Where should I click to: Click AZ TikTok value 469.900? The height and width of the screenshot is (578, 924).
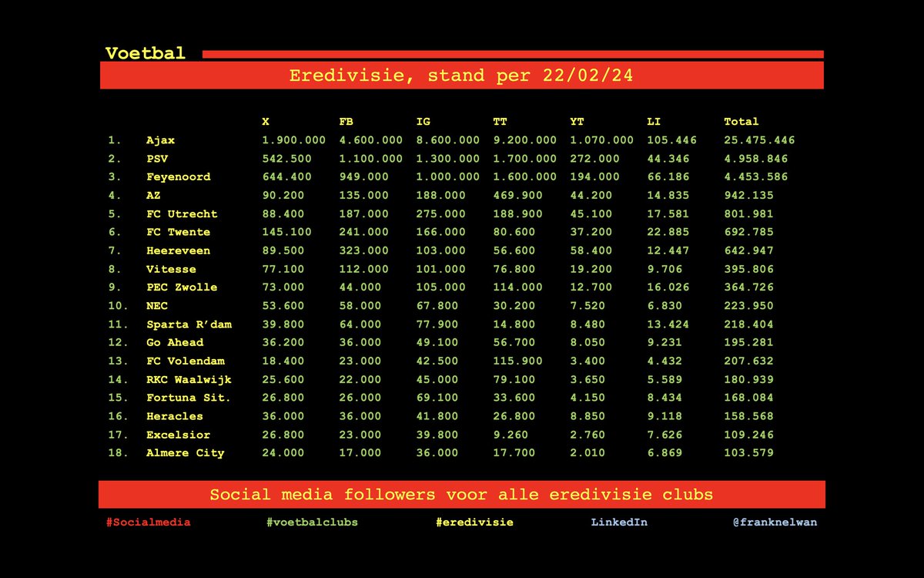517,195
